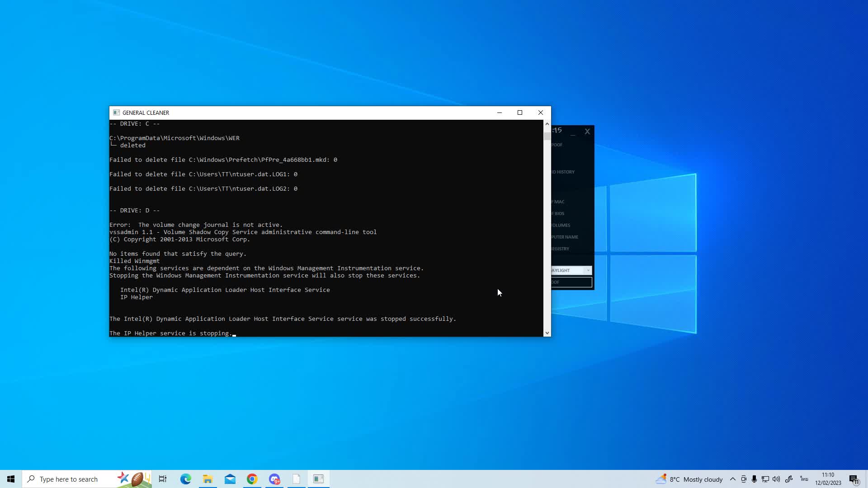Switch the Thai input language indicator
The height and width of the screenshot is (488, 868).
[804, 479]
